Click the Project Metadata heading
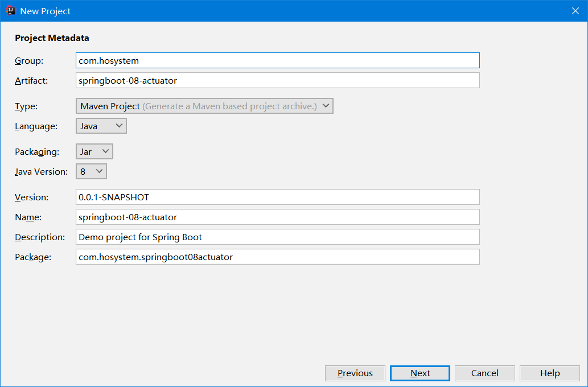The height and width of the screenshot is (387, 588). coord(52,38)
